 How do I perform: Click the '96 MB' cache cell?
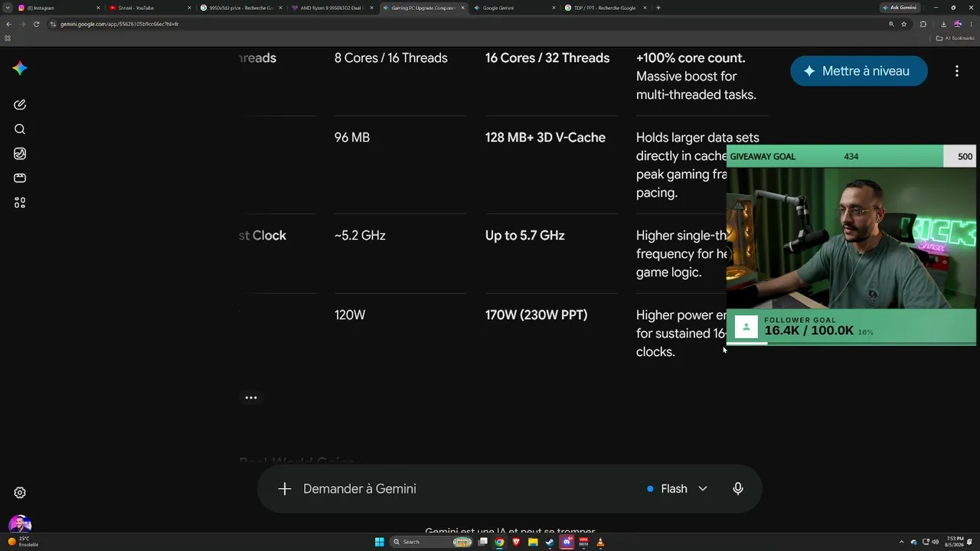pyautogui.click(x=352, y=138)
